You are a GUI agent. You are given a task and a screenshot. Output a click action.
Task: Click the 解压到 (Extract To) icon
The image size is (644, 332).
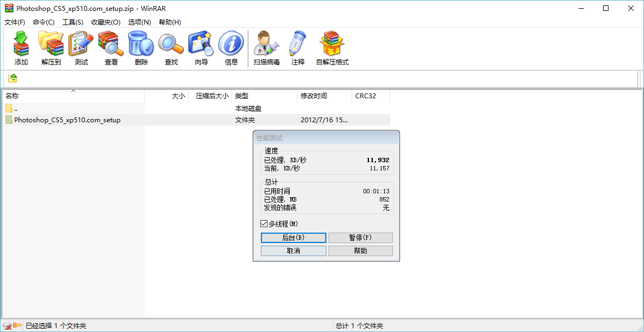51,49
